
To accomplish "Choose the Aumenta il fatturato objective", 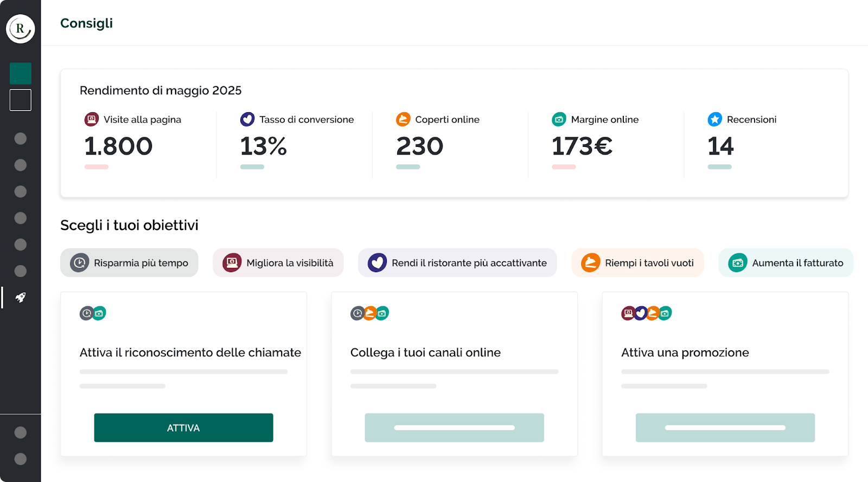I will 786,263.
